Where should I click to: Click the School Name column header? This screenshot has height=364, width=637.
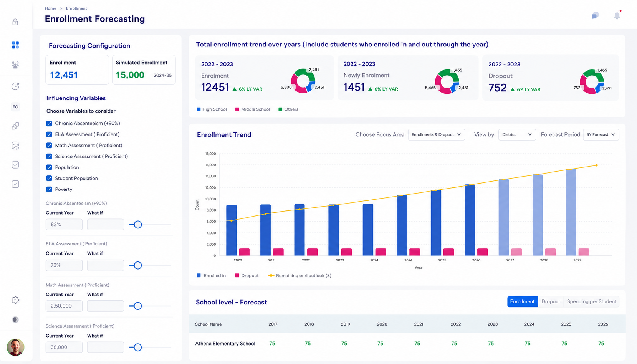click(x=208, y=324)
